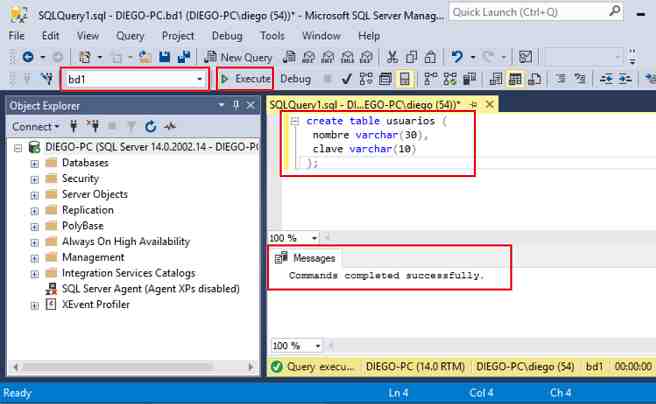This screenshot has width=656, height=404.
Task: Open the Tools menu
Action: tap(272, 36)
